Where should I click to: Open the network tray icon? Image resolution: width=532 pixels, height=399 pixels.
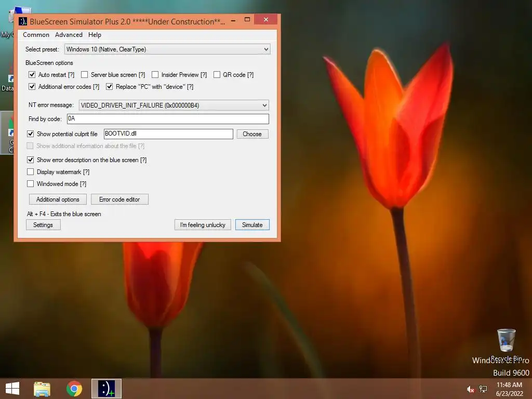point(483,389)
